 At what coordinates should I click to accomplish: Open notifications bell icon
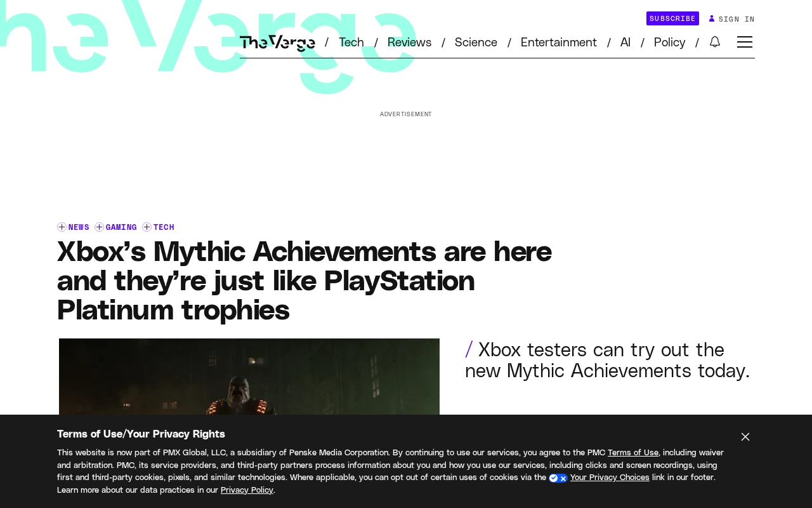tap(715, 42)
